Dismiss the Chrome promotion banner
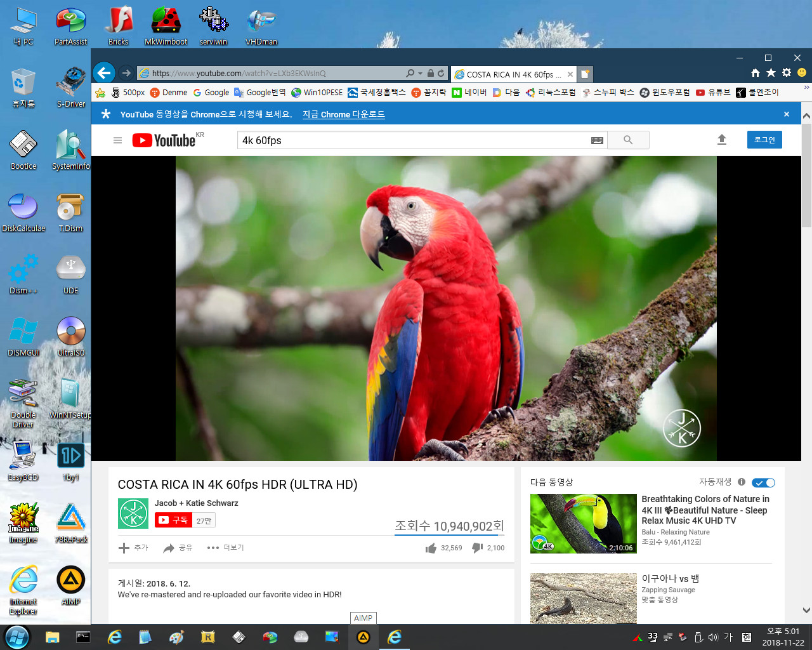This screenshot has width=812, height=650. 787,114
